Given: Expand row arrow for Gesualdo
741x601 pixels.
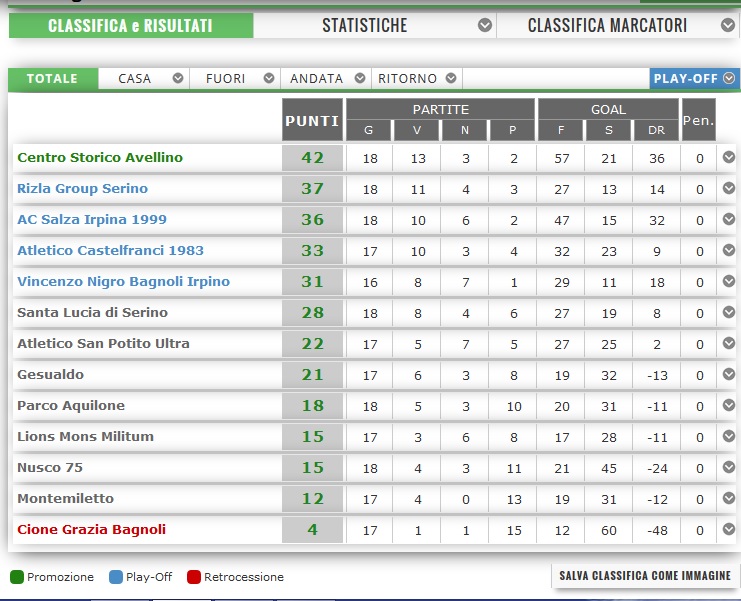Looking at the screenshot, I should [x=729, y=374].
